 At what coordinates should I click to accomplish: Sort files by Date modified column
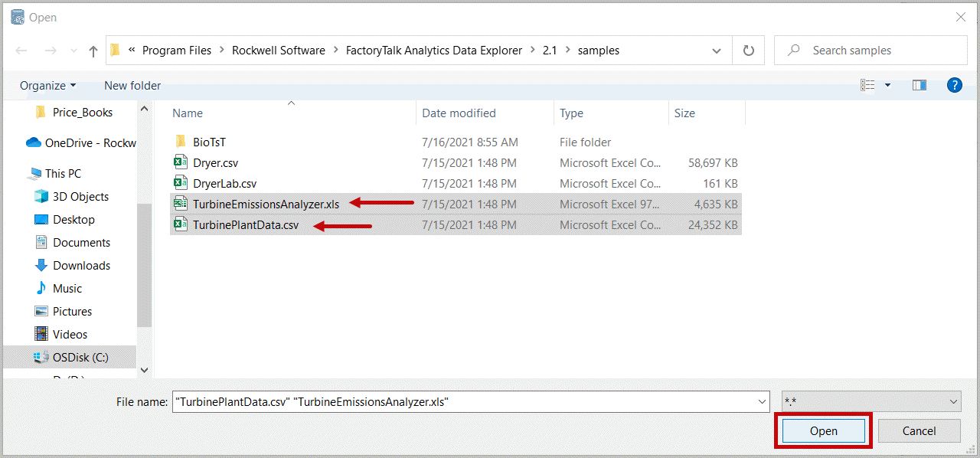coord(459,113)
